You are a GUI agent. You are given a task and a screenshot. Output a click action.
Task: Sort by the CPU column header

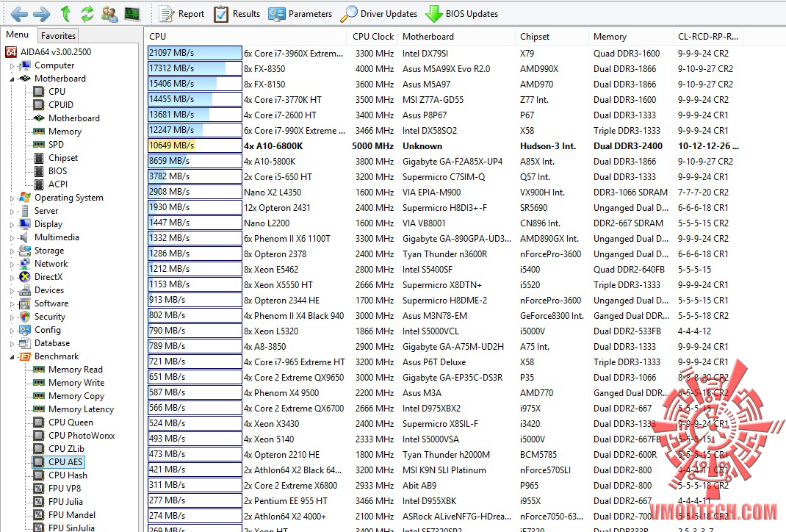(x=245, y=37)
